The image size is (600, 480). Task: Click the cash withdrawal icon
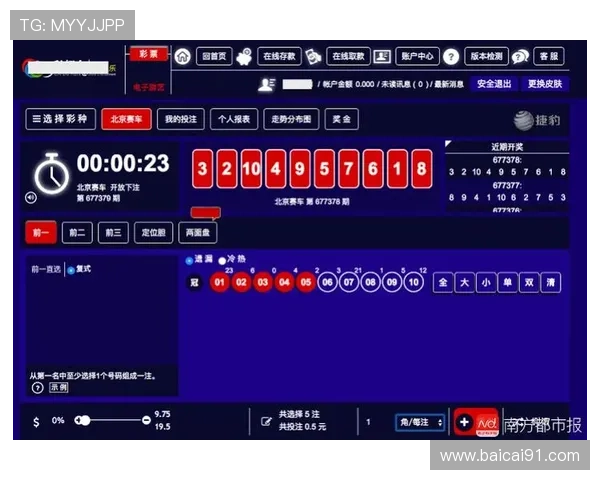pos(313,57)
